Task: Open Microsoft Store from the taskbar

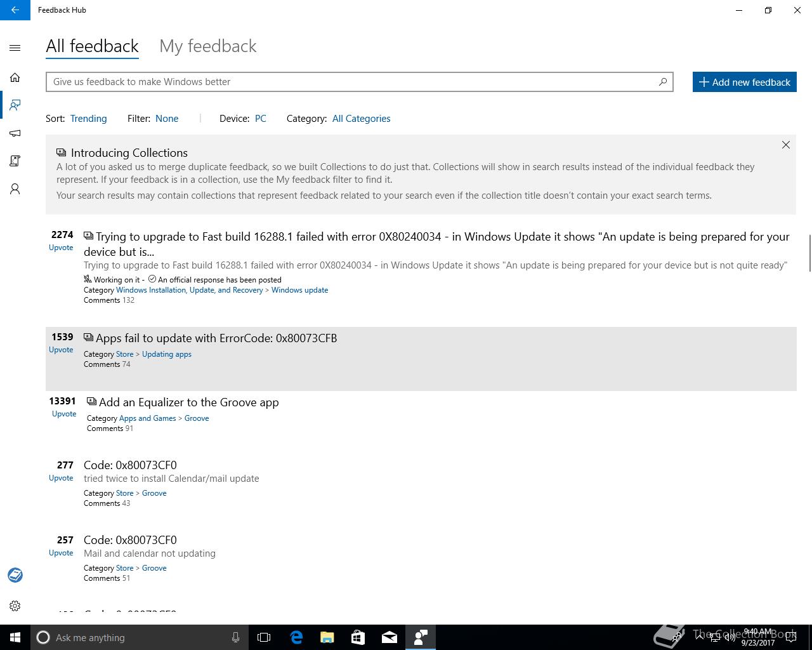Action: coord(358,637)
